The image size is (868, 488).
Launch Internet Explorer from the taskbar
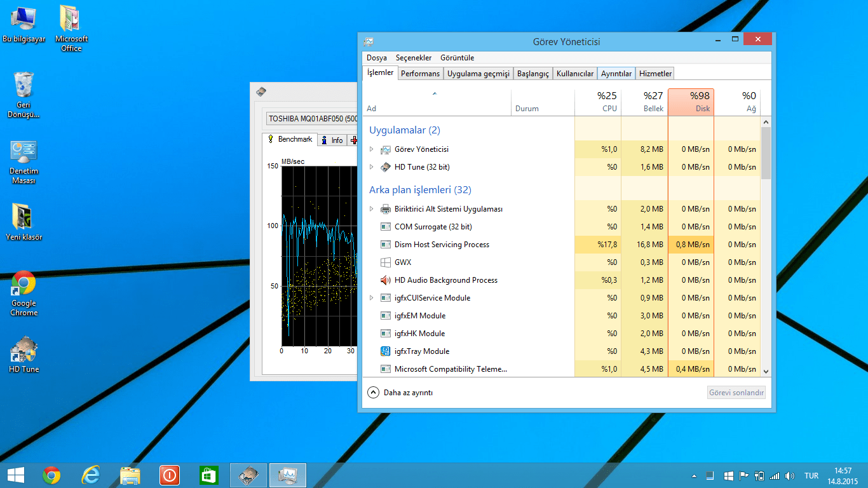[91, 475]
